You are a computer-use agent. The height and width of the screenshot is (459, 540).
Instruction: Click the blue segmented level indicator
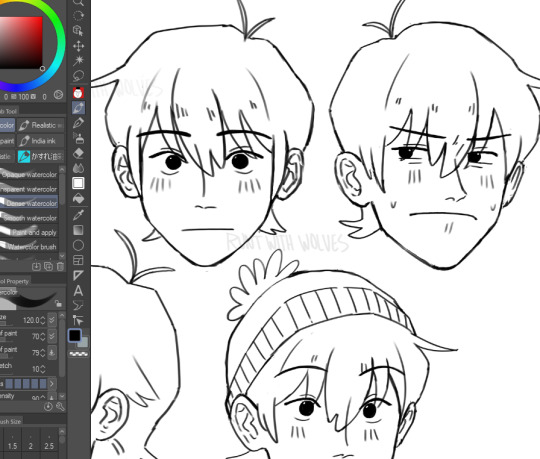(x=26, y=384)
